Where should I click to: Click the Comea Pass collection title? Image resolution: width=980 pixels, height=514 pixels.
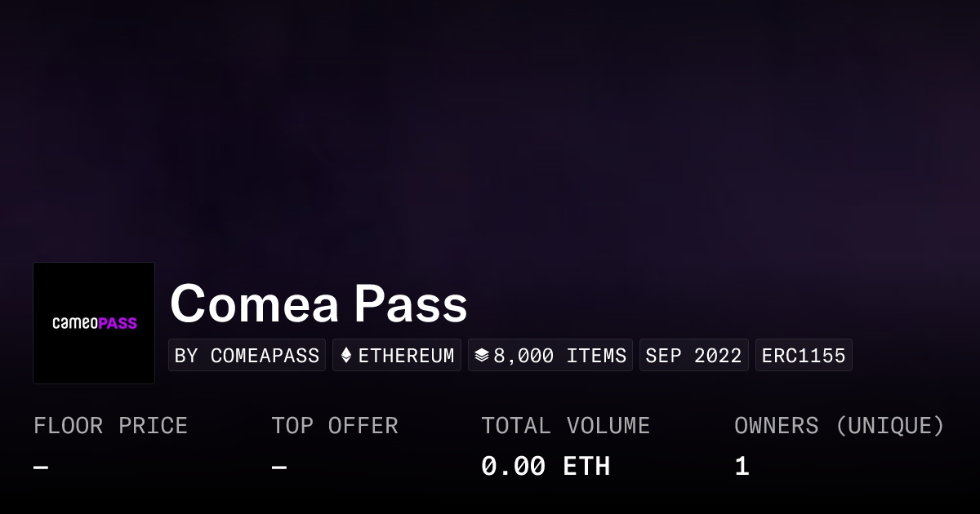click(x=318, y=304)
